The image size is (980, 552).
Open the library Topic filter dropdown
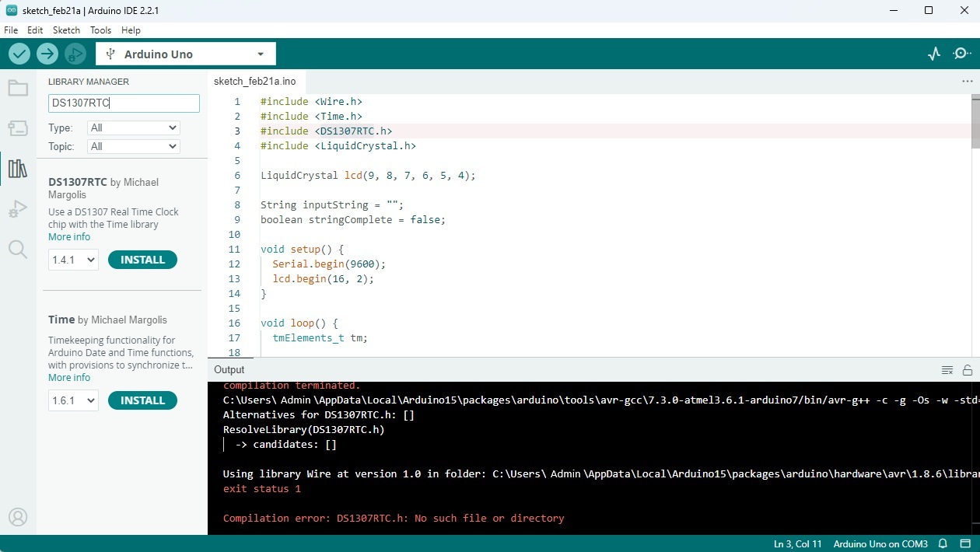pyautogui.click(x=134, y=146)
